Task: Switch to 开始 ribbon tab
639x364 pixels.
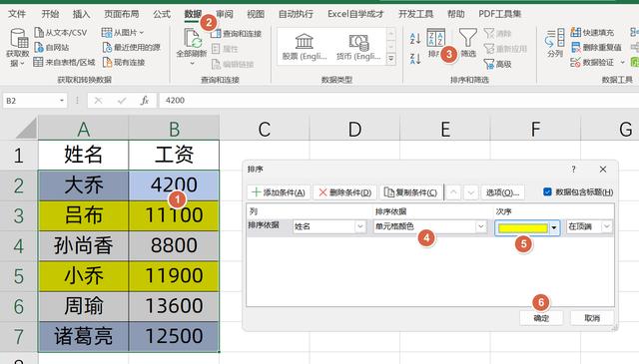Action: 50,14
